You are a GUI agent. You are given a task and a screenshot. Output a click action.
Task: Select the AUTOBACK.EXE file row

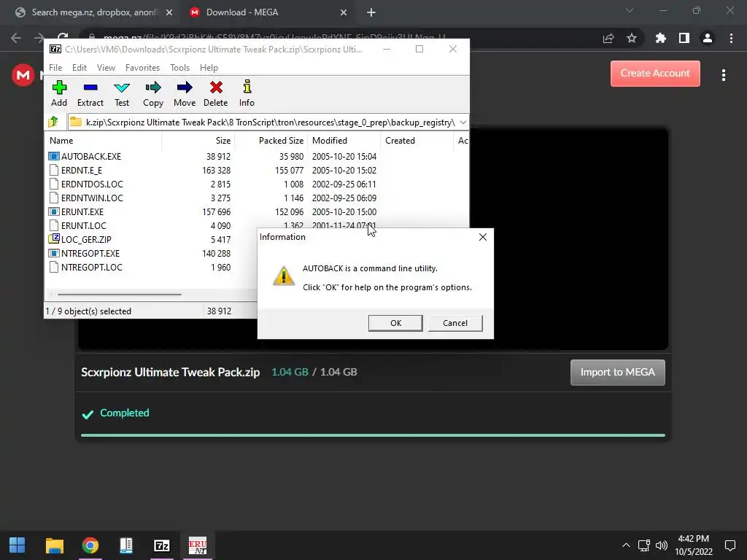pos(212,156)
